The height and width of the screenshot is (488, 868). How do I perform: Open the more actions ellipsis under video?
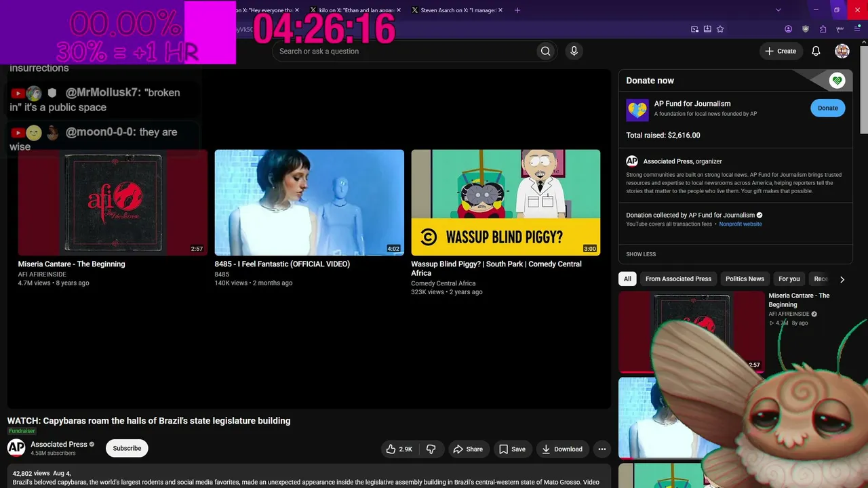tap(601, 449)
